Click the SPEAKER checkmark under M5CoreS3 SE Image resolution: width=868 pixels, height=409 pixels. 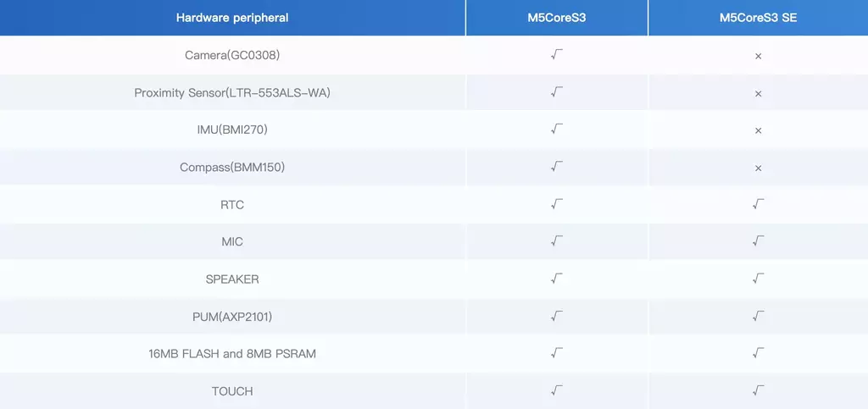tap(759, 279)
